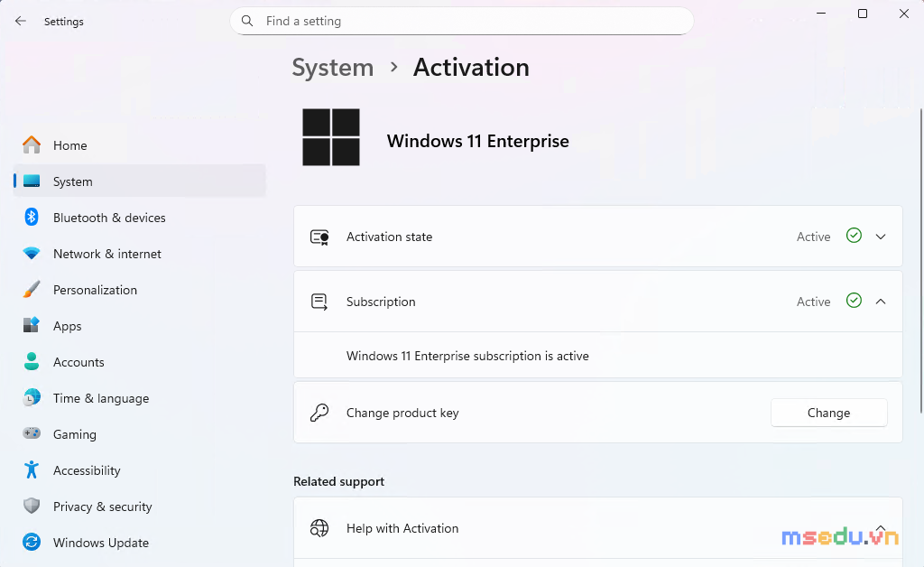
Task: Click the Network wifi icon
Action: (32, 254)
